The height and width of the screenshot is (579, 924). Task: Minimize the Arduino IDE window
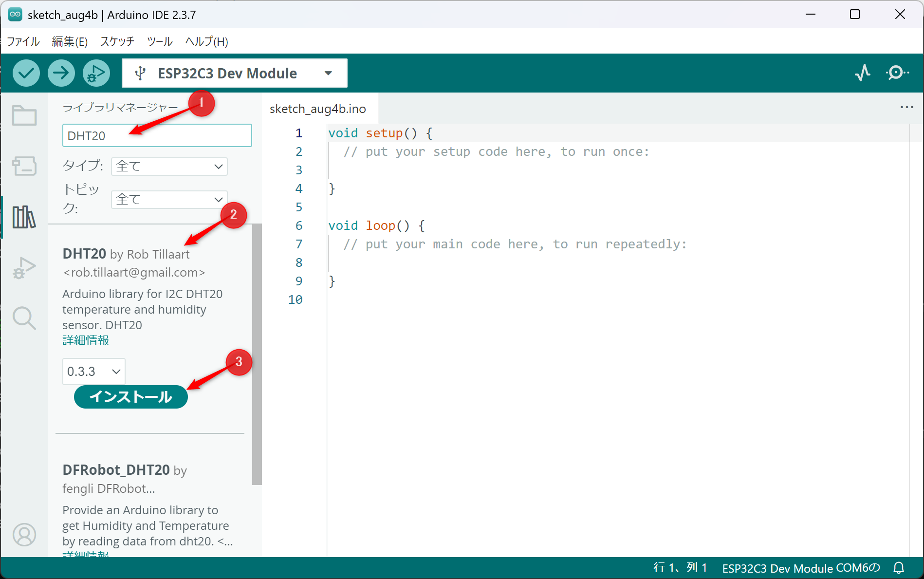[x=811, y=15]
